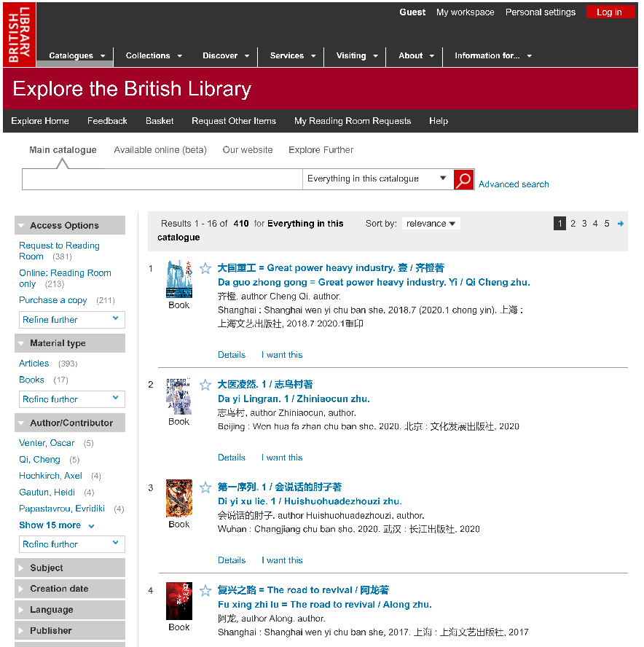Open cover thumbnail of Da guo zhong gong
Image resolution: width=644 pixels, height=647 pixels.
point(179,279)
